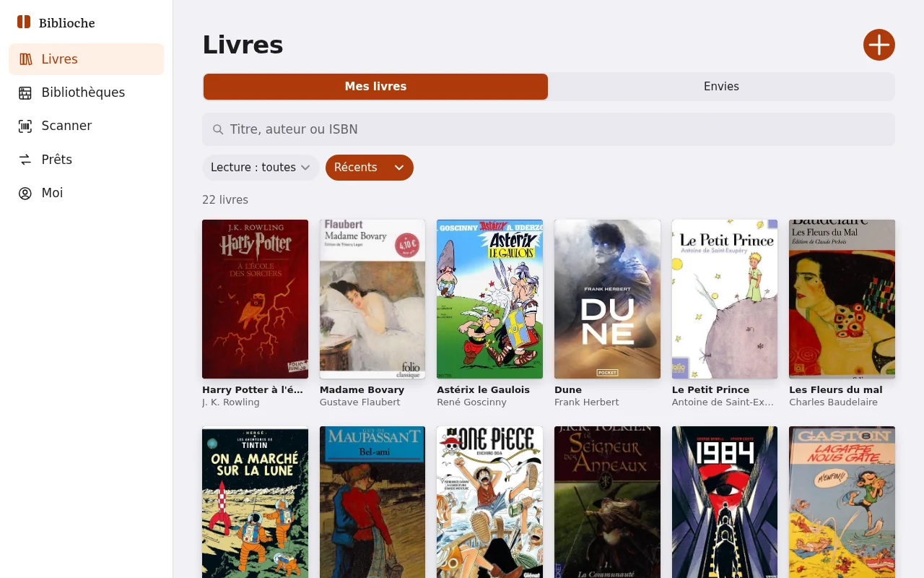Click the Le Petit Prince title text
This screenshot has height=578, width=924.
click(711, 389)
